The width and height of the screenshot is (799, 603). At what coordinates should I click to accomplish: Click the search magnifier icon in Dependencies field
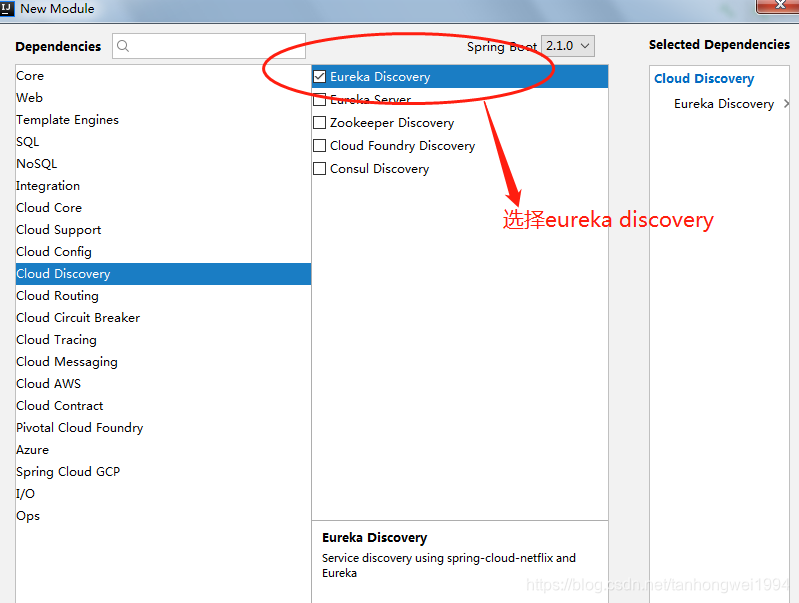click(x=123, y=46)
